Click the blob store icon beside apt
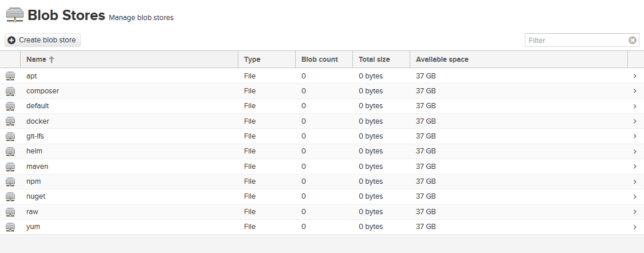Viewport: 644px width, 253px height. [10, 76]
